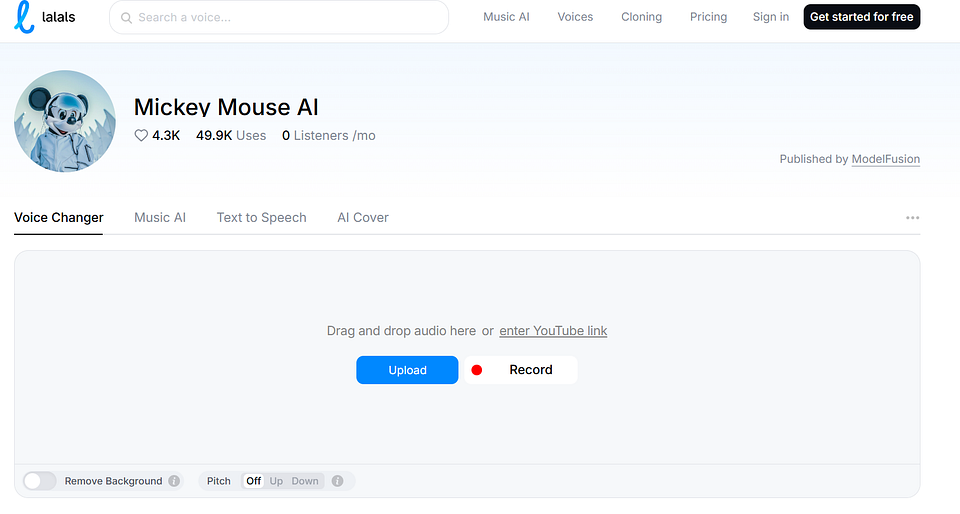The image size is (960, 514).
Task: Click the 4.3K likes count
Action: [166, 136]
